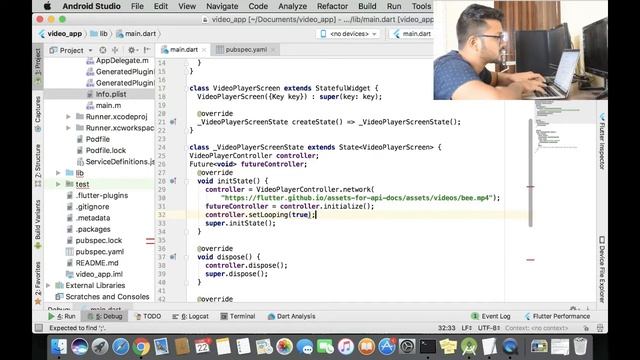This screenshot has width=640, height=360.
Task: Open Google Chrome from the Dock
Action: 141,347
